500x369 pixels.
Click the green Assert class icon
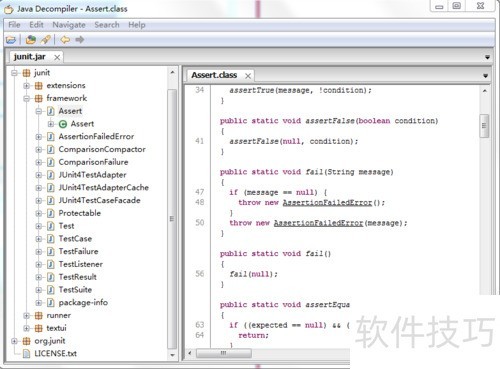point(63,124)
